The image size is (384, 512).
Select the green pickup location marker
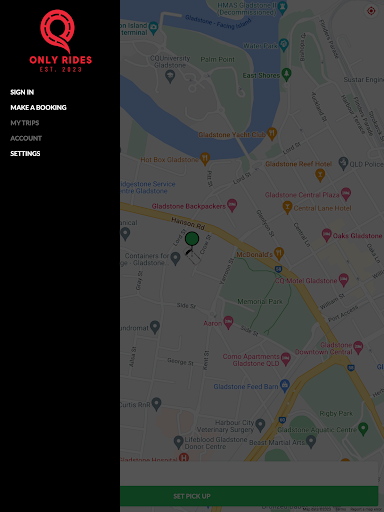192,239
